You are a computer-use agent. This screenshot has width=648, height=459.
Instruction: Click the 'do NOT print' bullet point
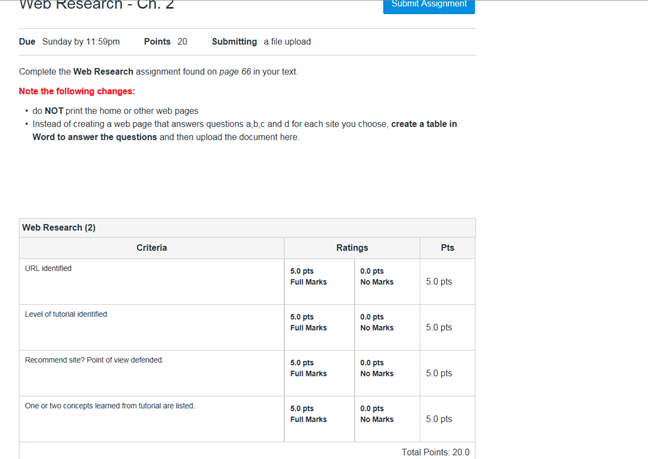(x=115, y=110)
